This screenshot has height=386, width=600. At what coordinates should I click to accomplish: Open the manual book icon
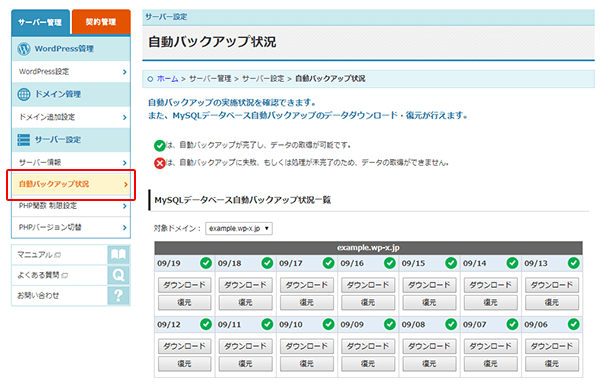point(119,254)
